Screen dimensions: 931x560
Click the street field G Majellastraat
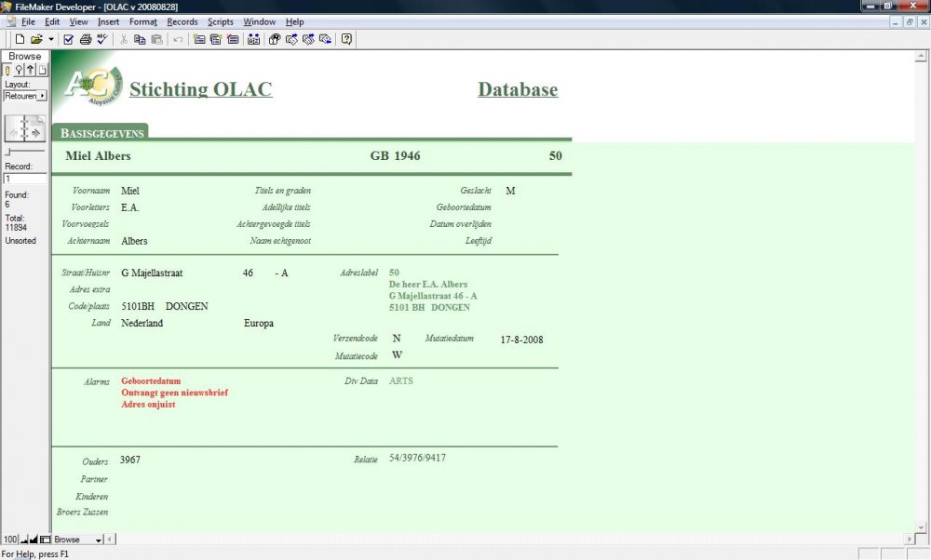point(152,273)
